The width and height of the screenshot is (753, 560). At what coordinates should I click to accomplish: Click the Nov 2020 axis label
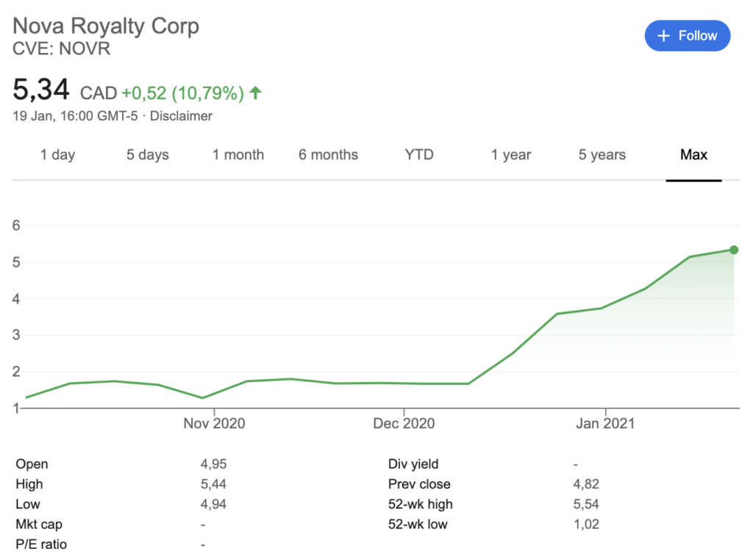click(x=214, y=424)
